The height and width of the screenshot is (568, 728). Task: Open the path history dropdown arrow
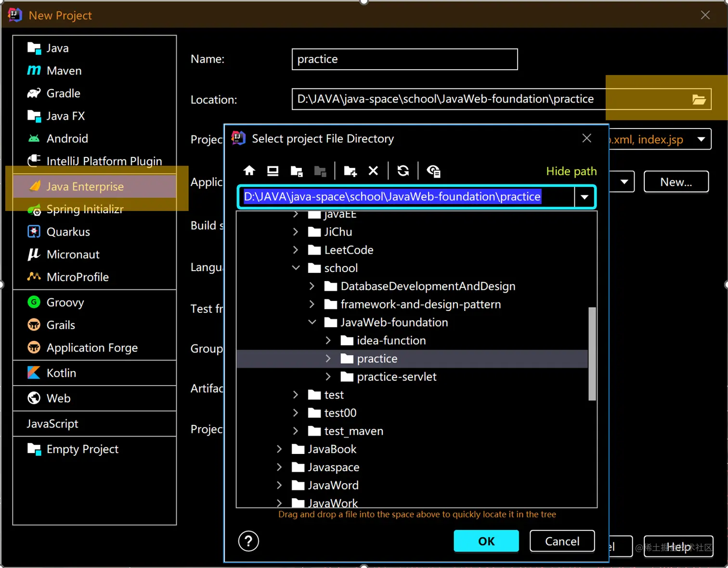pyautogui.click(x=585, y=197)
